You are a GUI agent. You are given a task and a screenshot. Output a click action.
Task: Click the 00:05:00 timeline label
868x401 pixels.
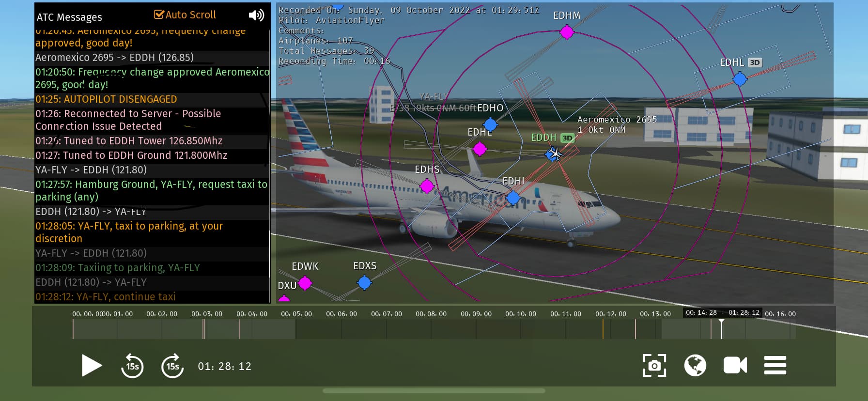point(296,314)
